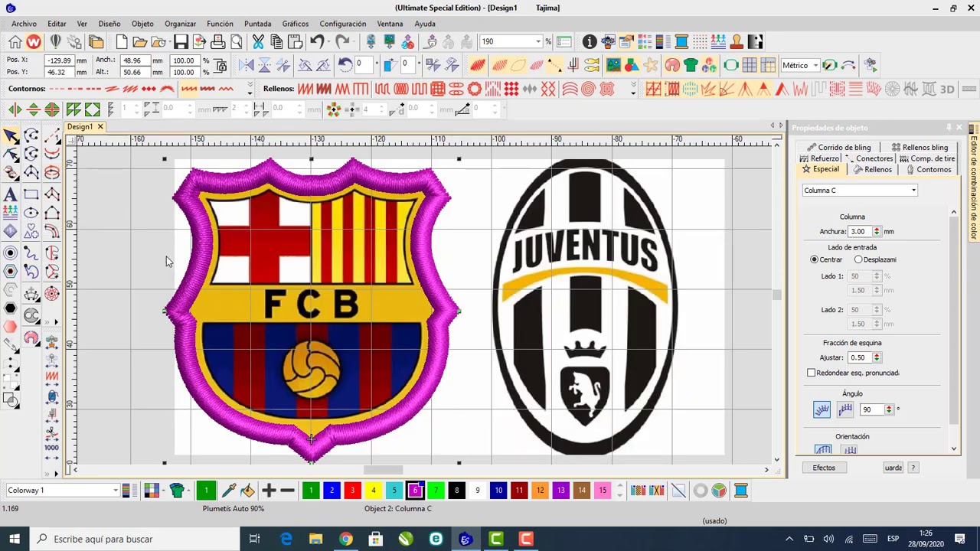980x551 pixels.
Task: Increase Anchura value with spinner
Action: 877,229
